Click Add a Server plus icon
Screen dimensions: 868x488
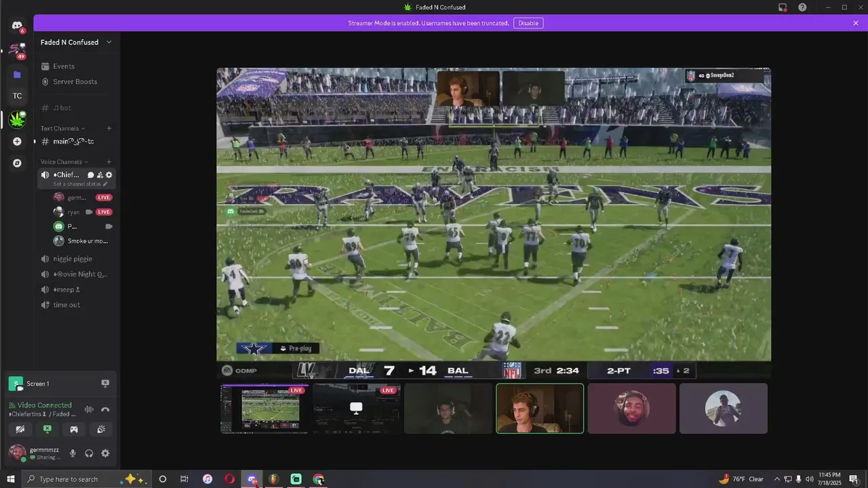(17, 142)
